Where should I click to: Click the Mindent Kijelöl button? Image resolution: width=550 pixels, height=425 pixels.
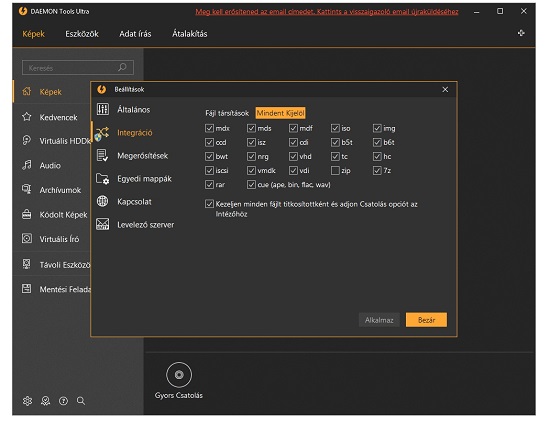tap(280, 113)
